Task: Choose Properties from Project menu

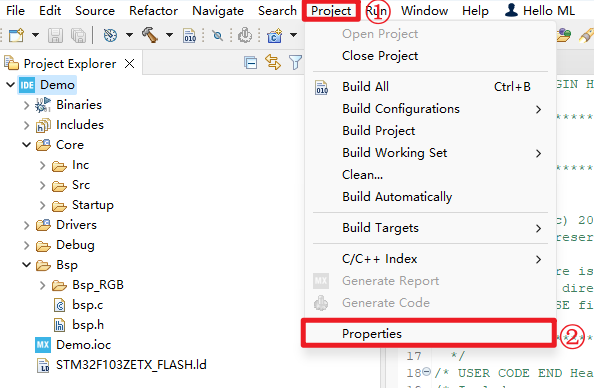Action: [429, 333]
